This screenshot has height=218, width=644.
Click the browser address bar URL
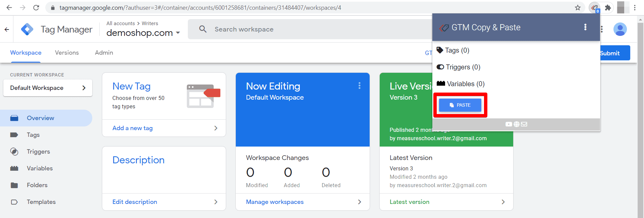click(x=200, y=7)
